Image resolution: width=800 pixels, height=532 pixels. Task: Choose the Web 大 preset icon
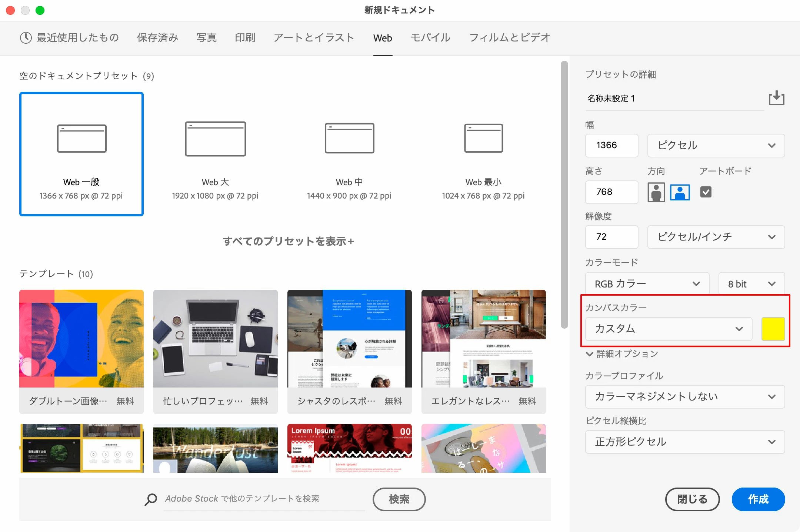[216, 139]
